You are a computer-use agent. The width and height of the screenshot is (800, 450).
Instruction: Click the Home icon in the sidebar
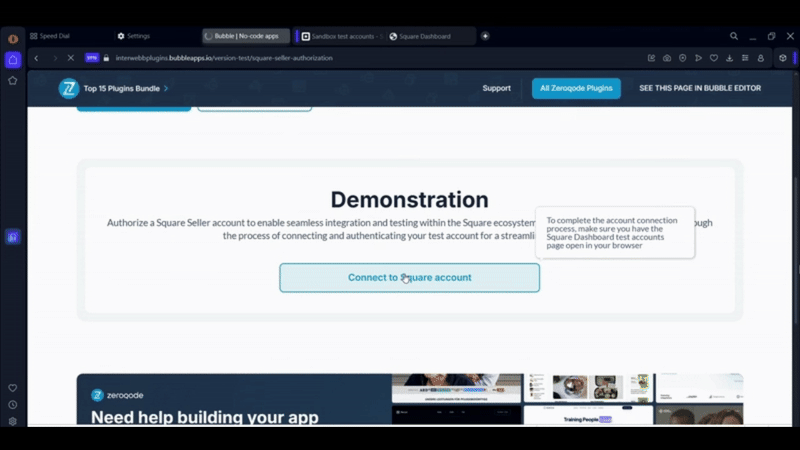click(13, 60)
